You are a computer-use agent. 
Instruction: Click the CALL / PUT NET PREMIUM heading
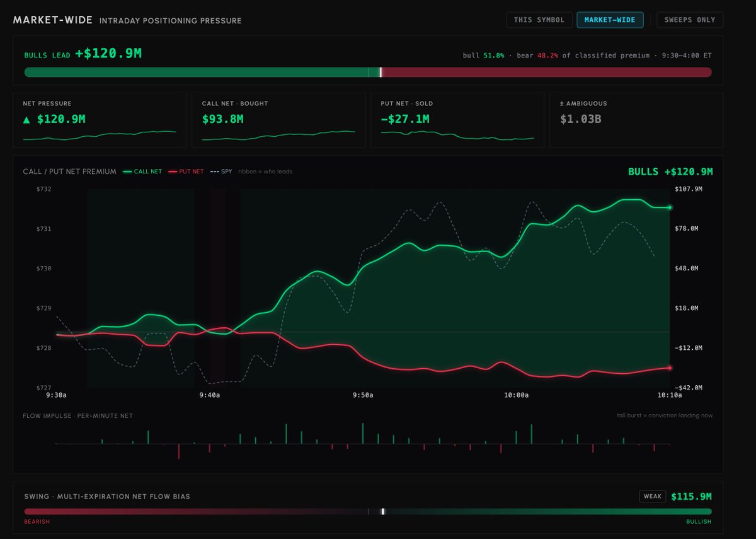tap(69, 171)
